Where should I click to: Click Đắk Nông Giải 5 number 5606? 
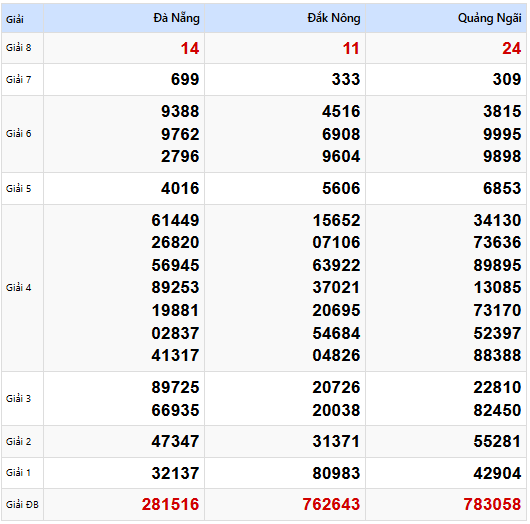pyautogui.click(x=341, y=188)
